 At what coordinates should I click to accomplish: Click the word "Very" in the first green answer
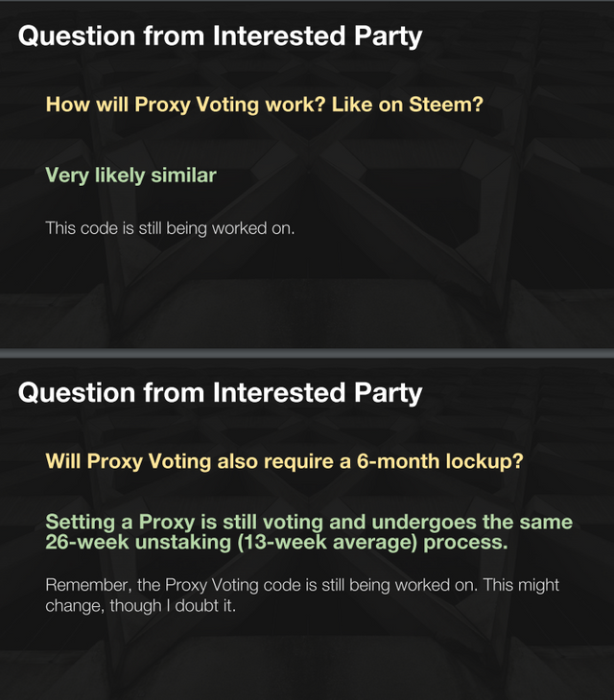tap(67, 175)
